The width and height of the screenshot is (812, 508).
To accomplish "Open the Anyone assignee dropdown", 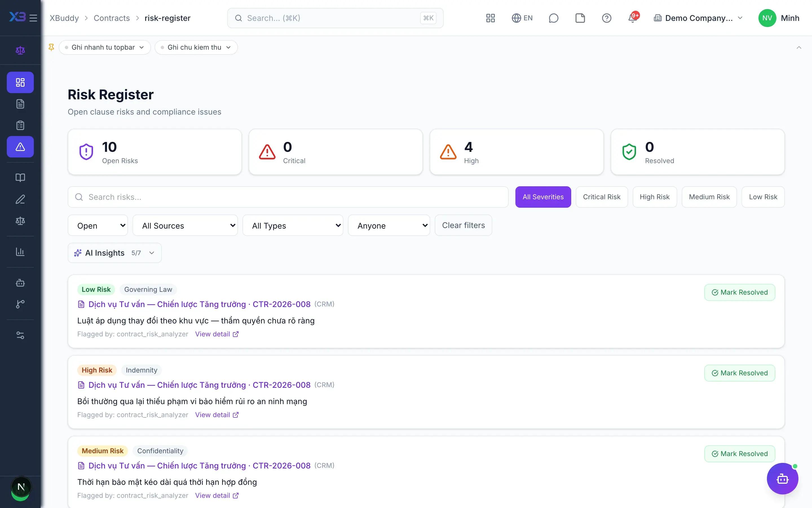I will coord(389,225).
